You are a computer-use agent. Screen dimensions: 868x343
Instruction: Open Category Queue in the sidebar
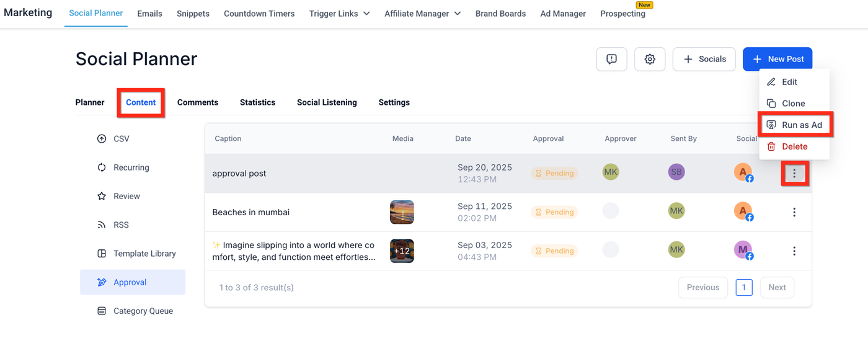coord(143,311)
